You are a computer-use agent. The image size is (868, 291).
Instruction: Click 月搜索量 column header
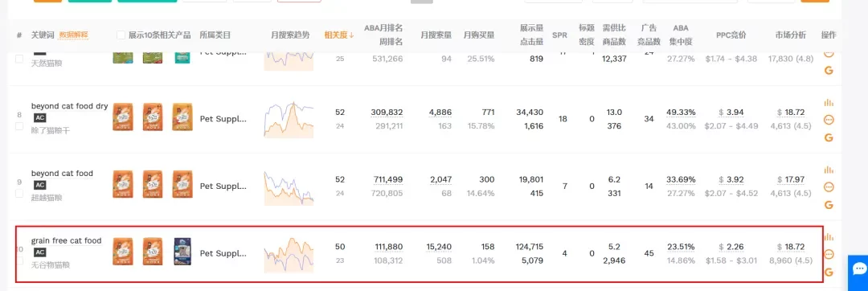click(x=436, y=35)
